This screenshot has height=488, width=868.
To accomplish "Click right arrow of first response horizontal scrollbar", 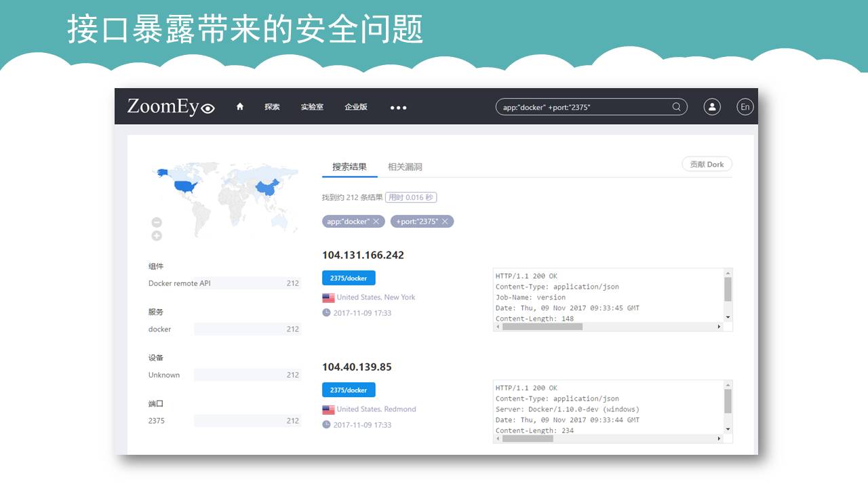I will click(x=719, y=327).
